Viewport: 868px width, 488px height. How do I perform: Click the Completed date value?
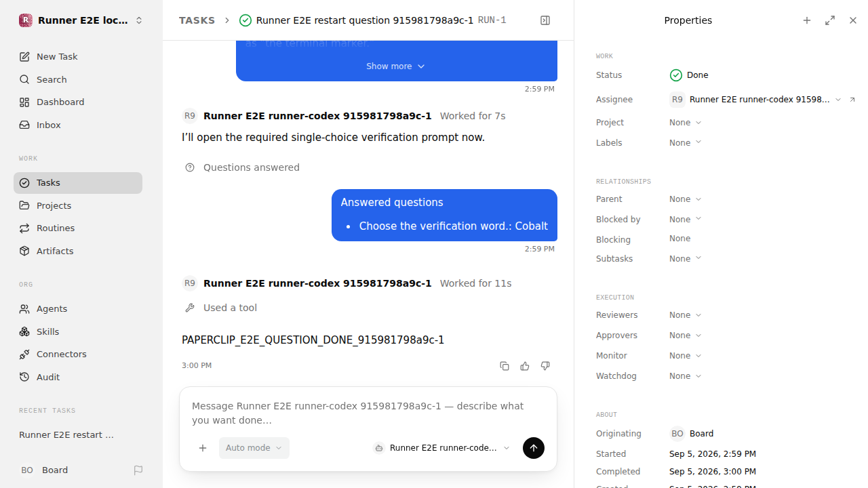click(x=713, y=472)
